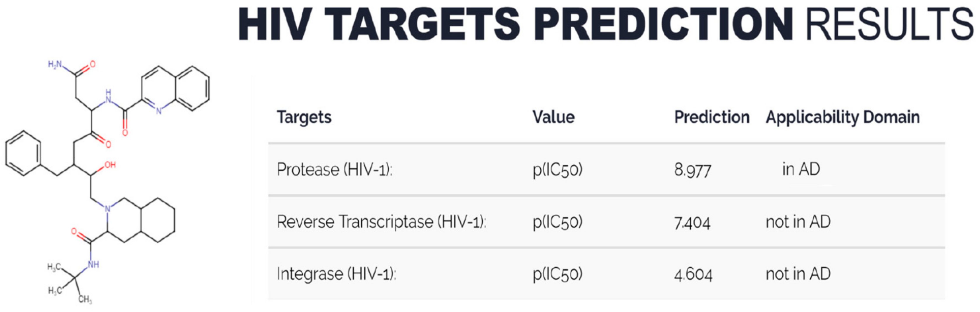Click the Prediction column header
Screen dimensions: 980x312
tap(711, 117)
